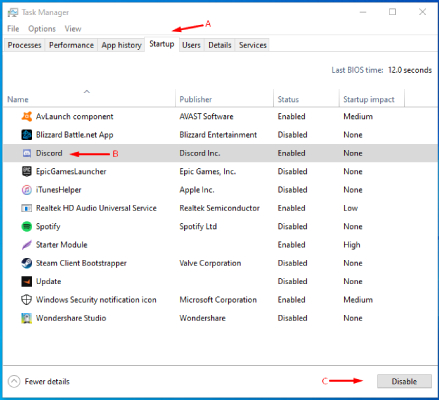Select the Startup tab
The image size is (439, 400).
click(x=162, y=44)
